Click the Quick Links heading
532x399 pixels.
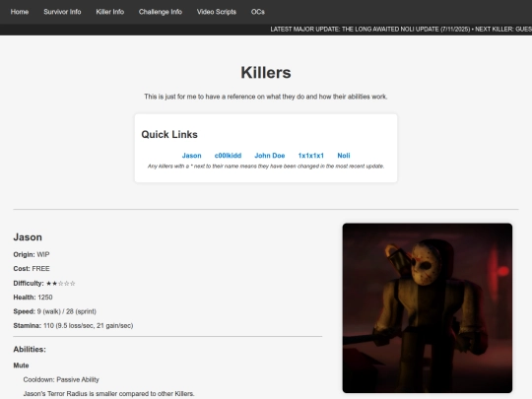pyautogui.click(x=169, y=134)
